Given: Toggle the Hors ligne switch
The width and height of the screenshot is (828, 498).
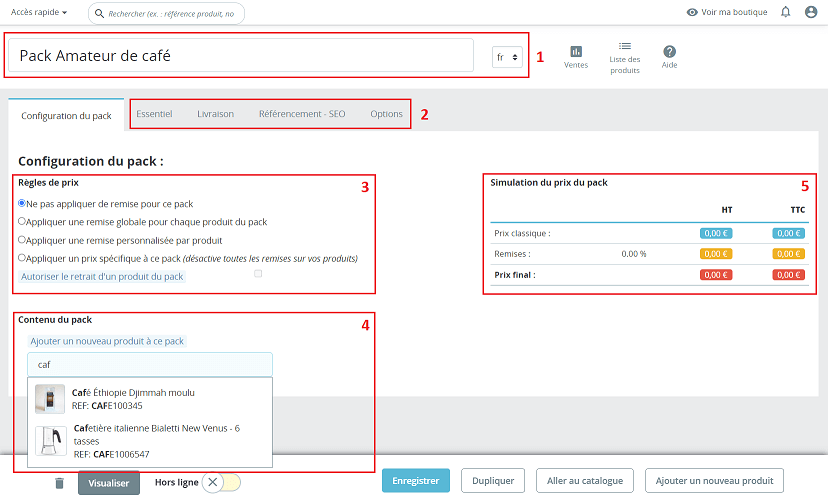Looking at the screenshot, I should click(x=220, y=482).
